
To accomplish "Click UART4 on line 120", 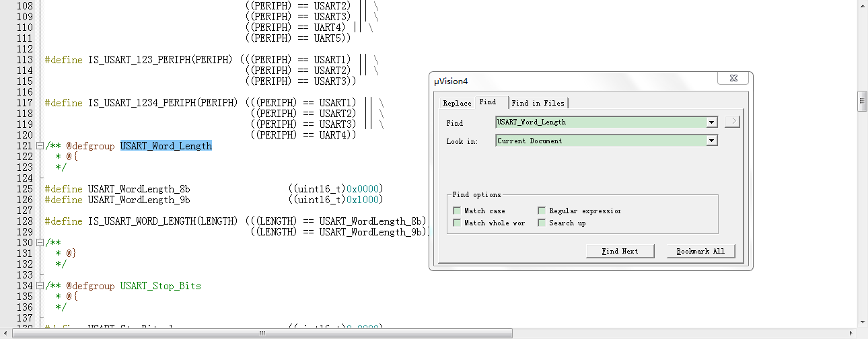I will [x=333, y=135].
